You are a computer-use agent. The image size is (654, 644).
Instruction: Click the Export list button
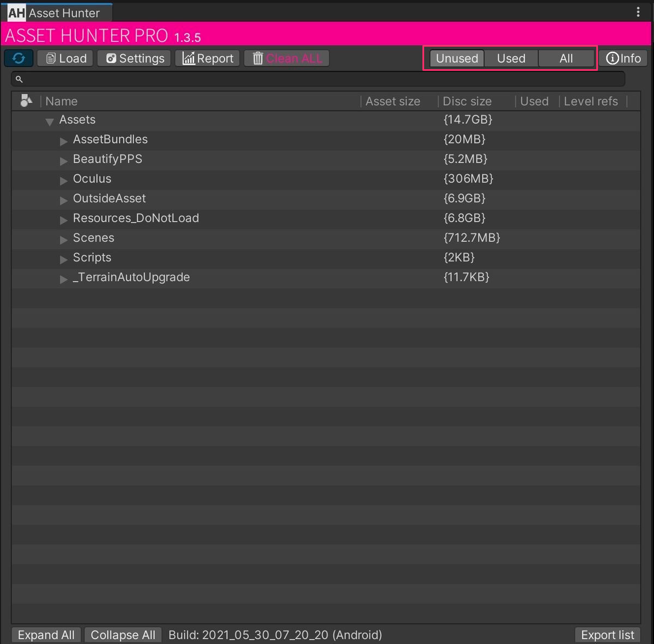pyautogui.click(x=608, y=635)
